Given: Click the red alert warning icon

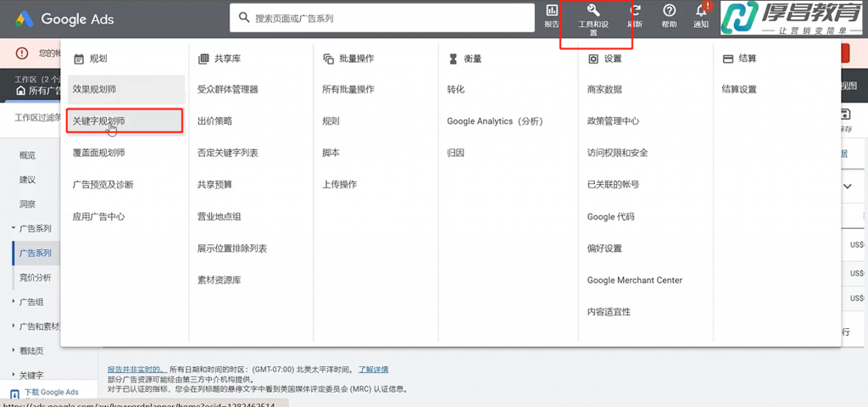Looking at the screenshot, I should [x=21, y=53].
